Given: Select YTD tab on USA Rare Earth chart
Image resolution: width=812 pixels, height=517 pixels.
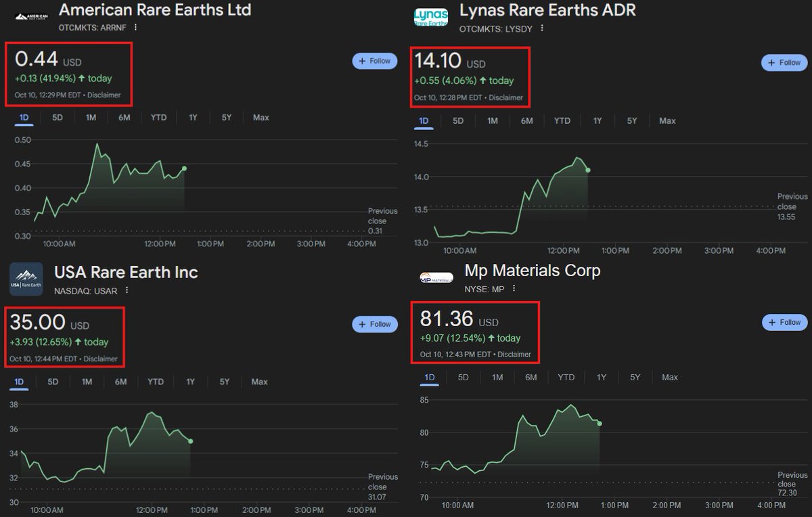Looking at the screenshot, I should click(x=156, y=382).
